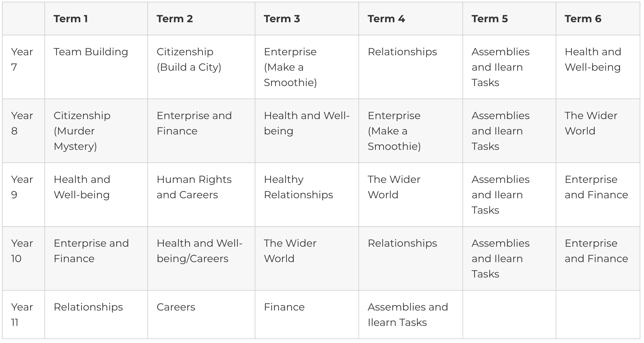This screenshot has height=343, width=644.
Task: Click Year 9 Term 1 Health and Well-being cell
Action: (x=82, y=187)
